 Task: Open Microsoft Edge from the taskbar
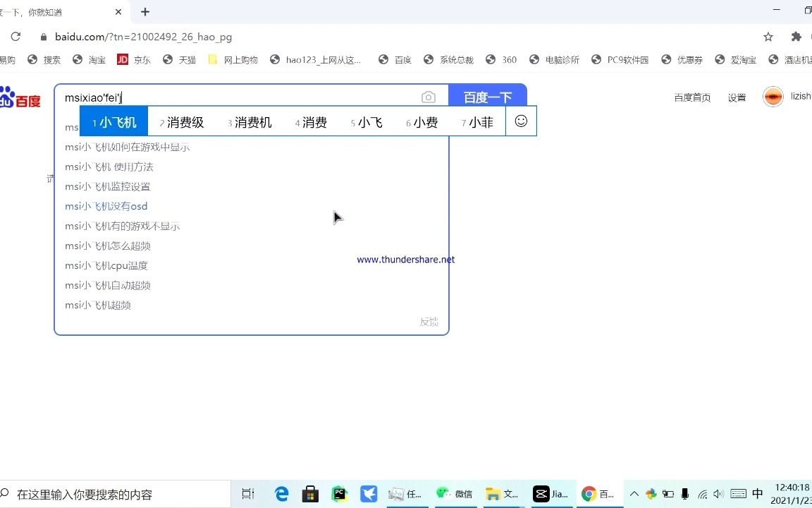pos(281,494)
